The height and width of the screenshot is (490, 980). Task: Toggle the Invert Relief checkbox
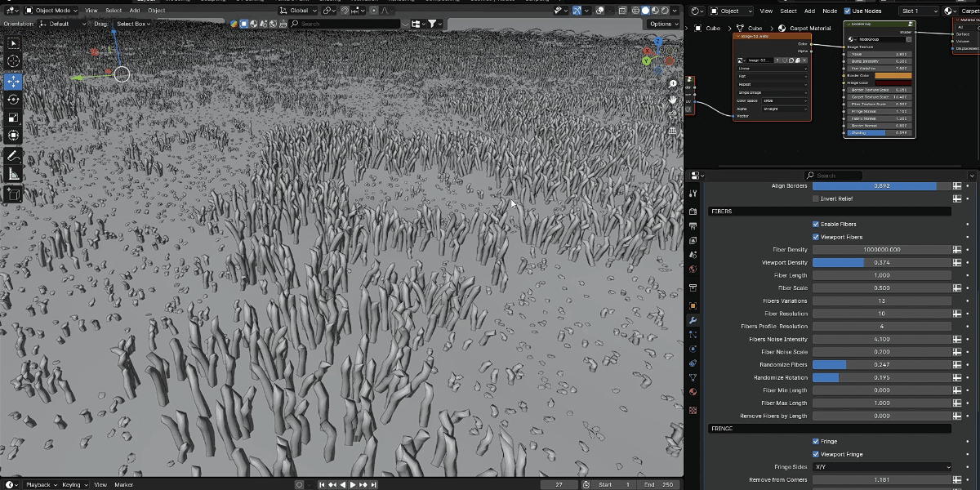[816, 198]
